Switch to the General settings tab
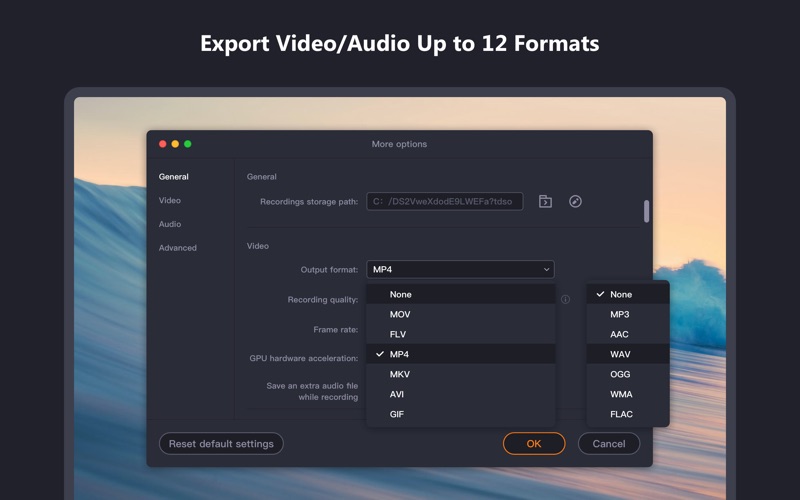 [173, 177]
